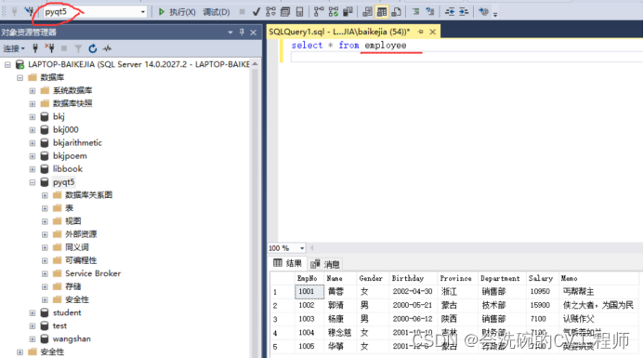Viewport: 644px width, 358px height.
Task: Select the libbook database
Action: point(68,169)
